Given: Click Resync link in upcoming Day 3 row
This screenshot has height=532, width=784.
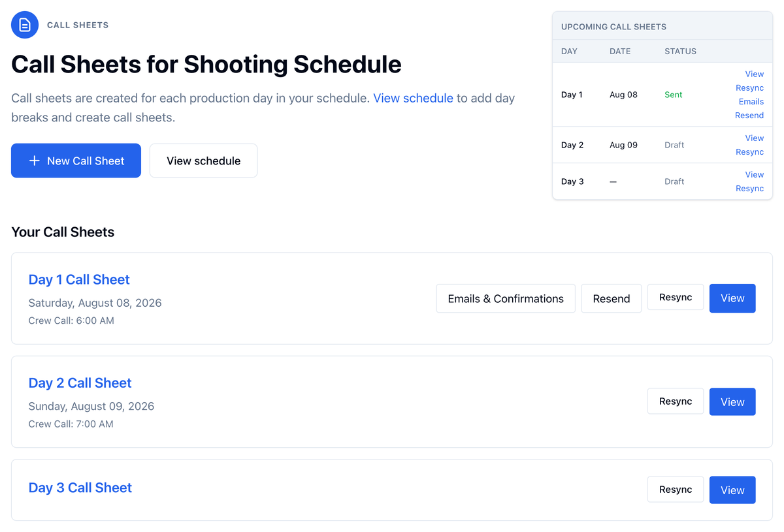Looking at the screenshot, I should (749, 188).
